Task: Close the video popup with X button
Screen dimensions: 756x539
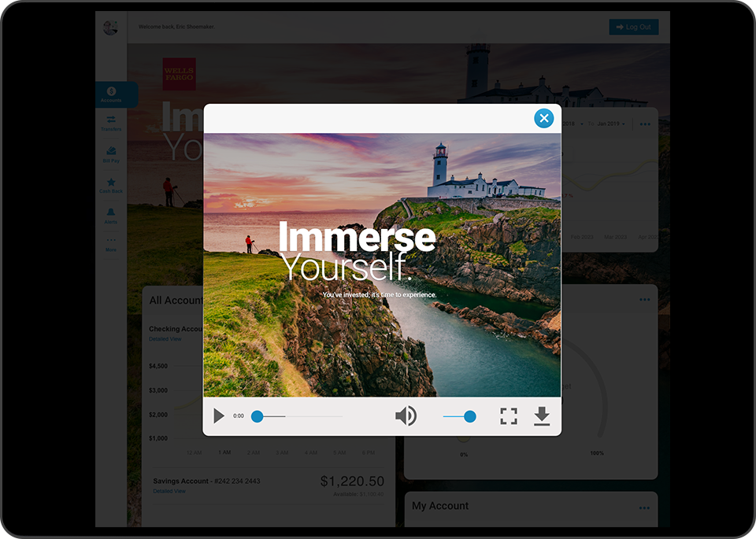Action: tap(544, 118)
